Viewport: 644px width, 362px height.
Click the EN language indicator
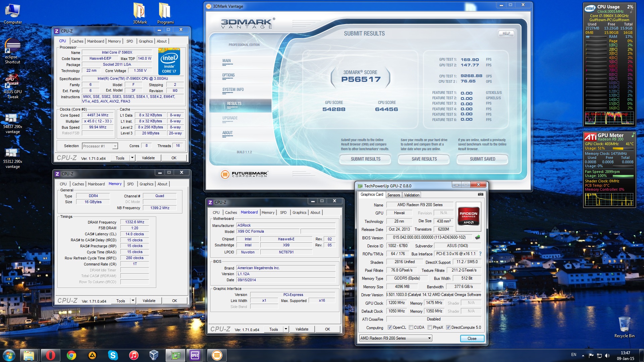[x=574, y=355]
